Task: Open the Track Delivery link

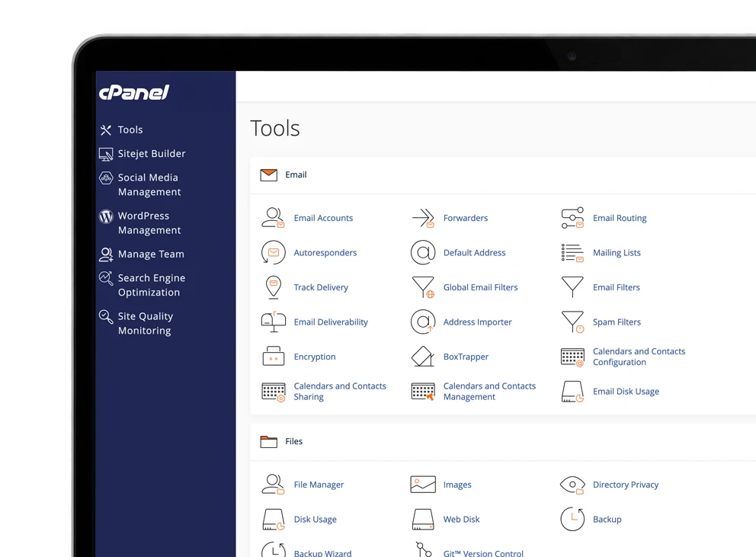Action: [x=321, y=287]
